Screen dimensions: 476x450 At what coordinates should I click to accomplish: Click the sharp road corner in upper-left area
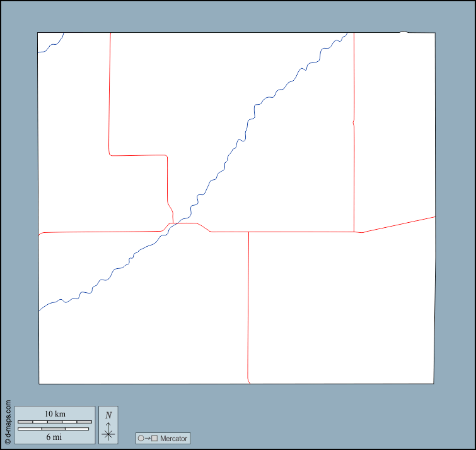click(x=111, y=154)
